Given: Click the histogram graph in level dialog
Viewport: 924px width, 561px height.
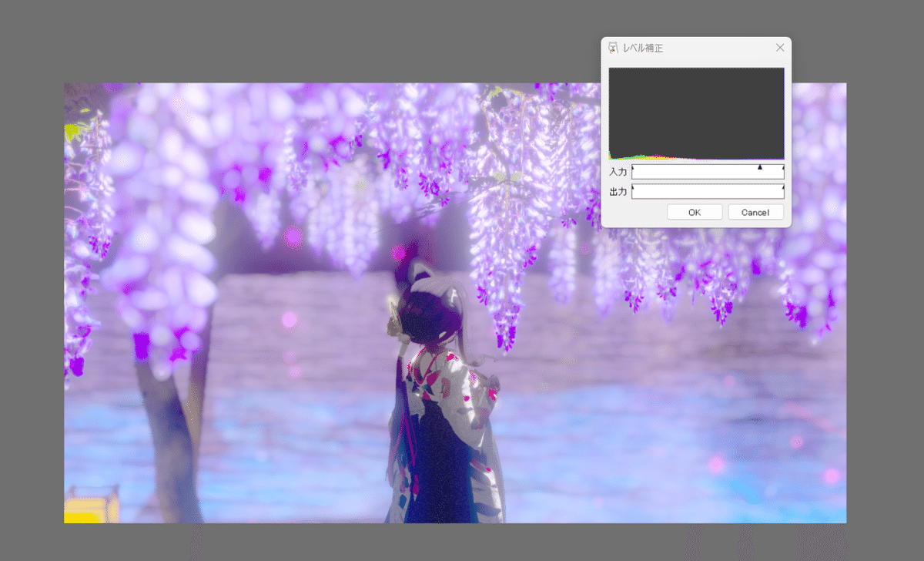Looking at the screenshot, I should 697,113.
